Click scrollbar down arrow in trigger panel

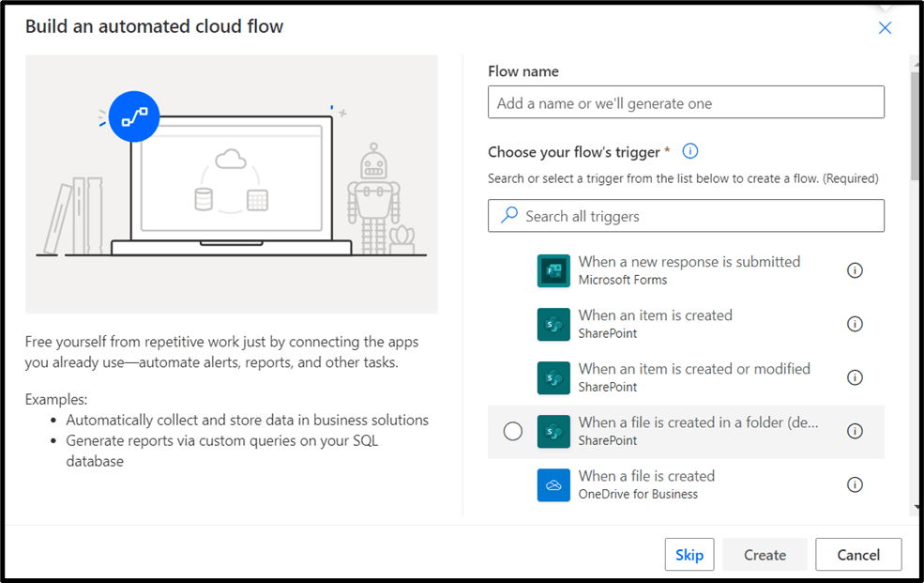916,508
